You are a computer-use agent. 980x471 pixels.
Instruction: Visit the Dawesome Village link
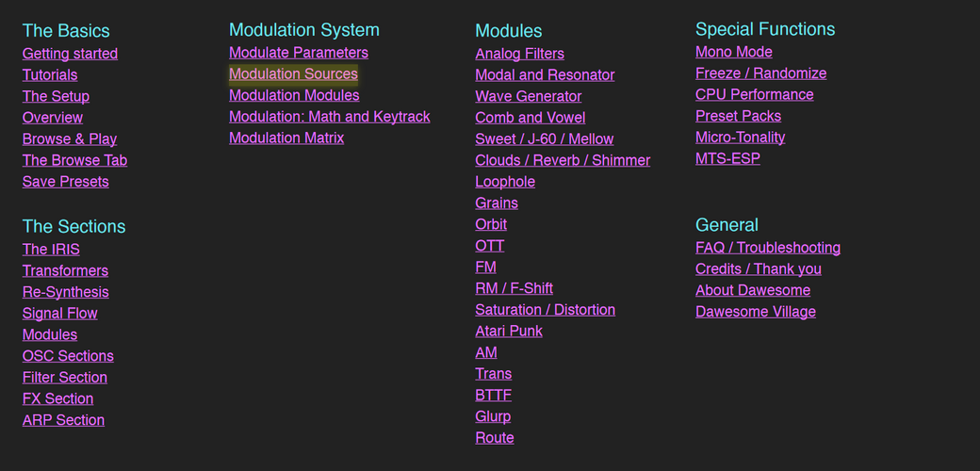click(755, 312)
